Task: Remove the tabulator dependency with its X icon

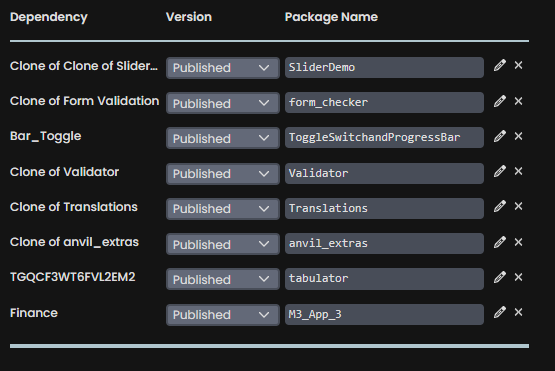Action: [518, 277]
